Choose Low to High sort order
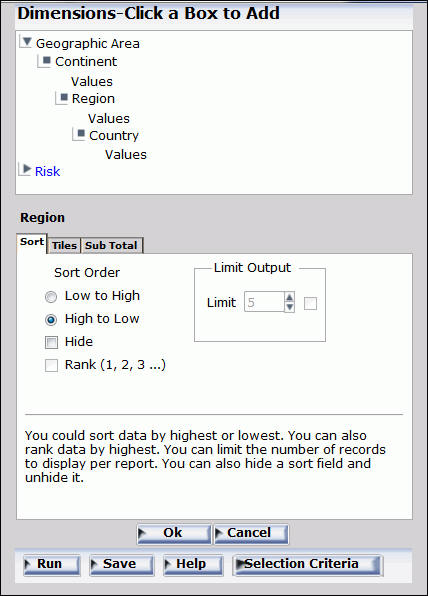Screen dimensions: 428x596 pos(51,297)
